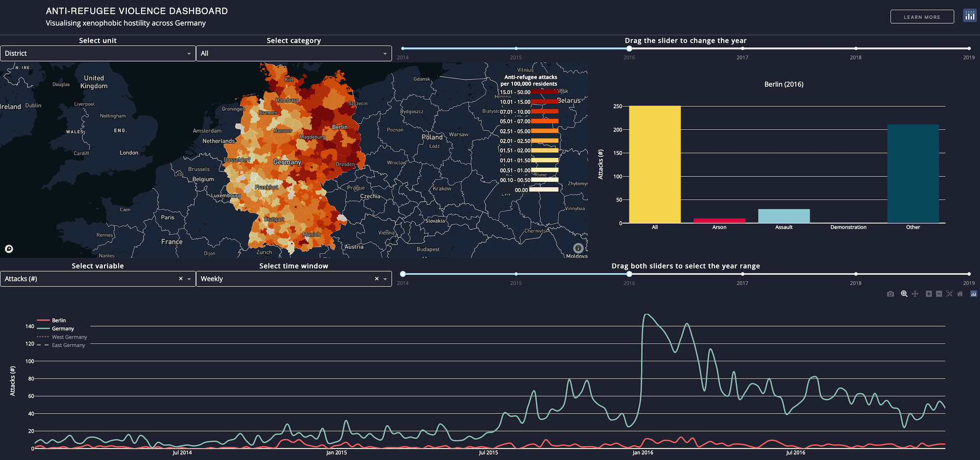Click the LEARN MORE button
Viewport: 980px width, 460px height.
(922, 16)
